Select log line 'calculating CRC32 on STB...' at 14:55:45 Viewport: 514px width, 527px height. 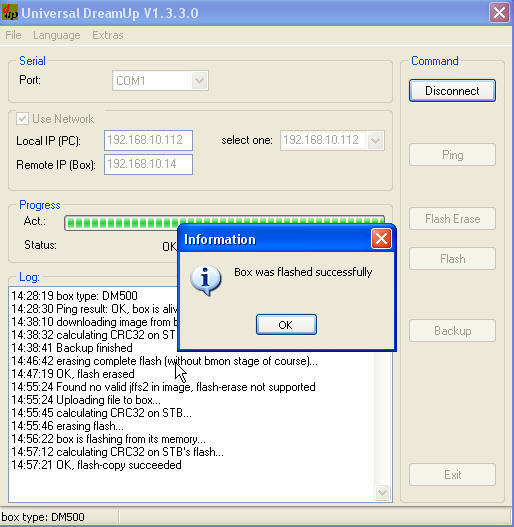pos(102,413)
